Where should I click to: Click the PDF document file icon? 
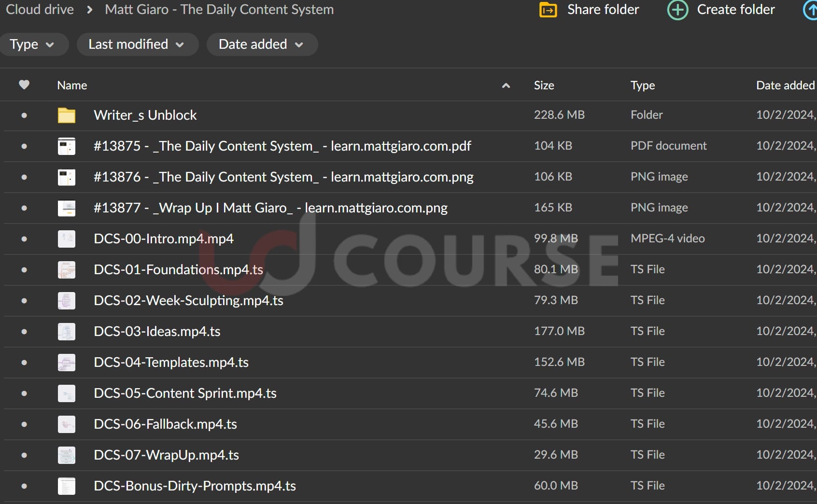[67, 146]
